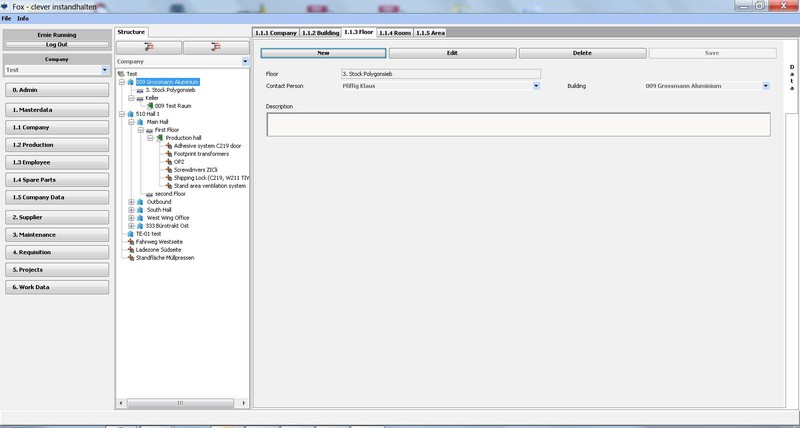Click the 009 Grossmann Aluminium building icon

pos(131,82)
